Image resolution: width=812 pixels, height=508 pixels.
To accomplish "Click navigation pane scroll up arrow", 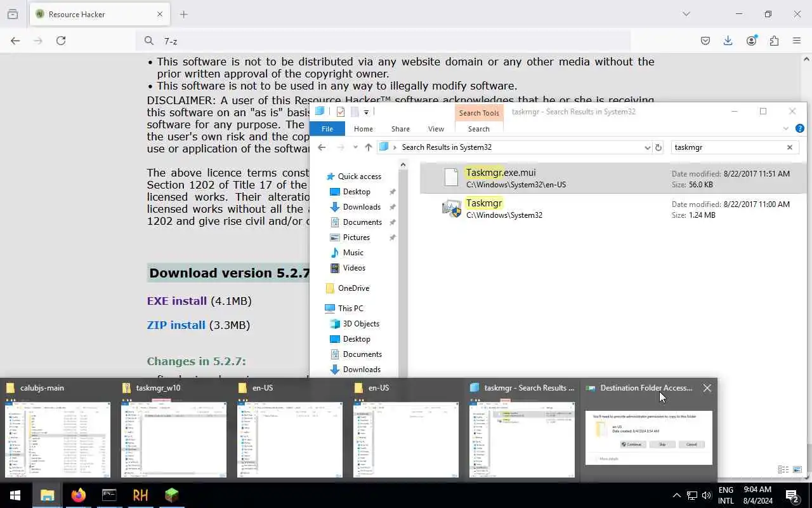I will pos(403,165).
